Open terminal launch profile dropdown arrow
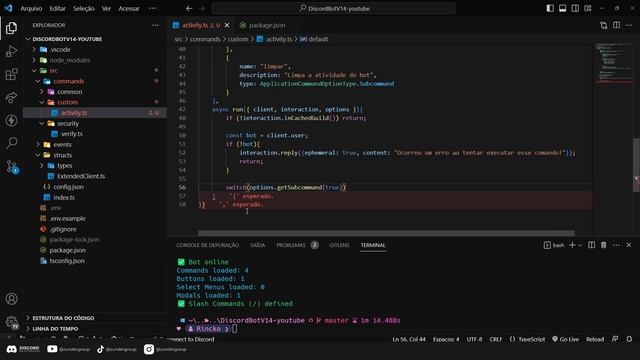This screenshot has height=360, width=640. (580, 245)
